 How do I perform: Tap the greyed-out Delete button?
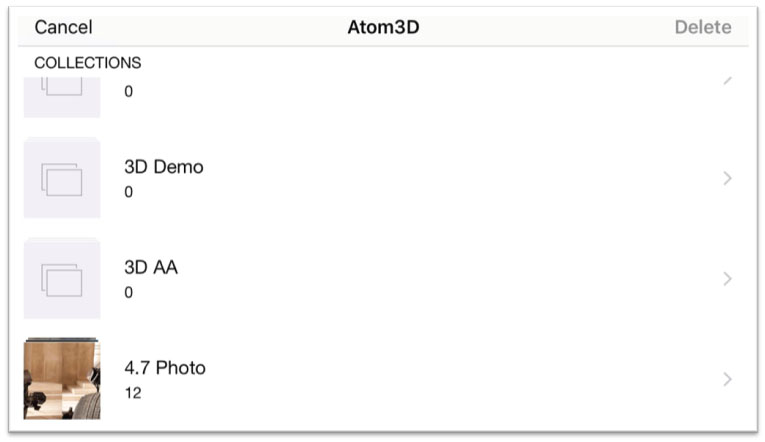[x=703, y=27]
